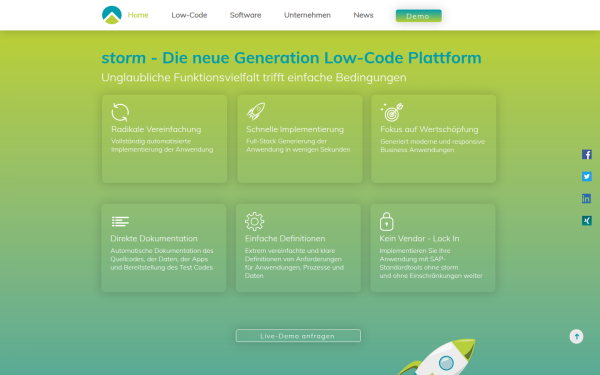This screenshot has height=375, width=600.
Task: Share the page via Twitter icon
Action: coord(587,176)
